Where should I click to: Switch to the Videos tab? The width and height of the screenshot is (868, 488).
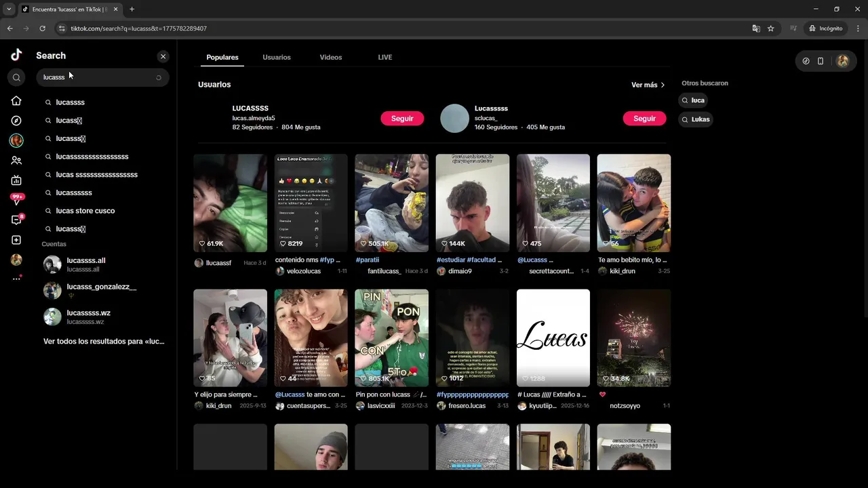[331, 58]
